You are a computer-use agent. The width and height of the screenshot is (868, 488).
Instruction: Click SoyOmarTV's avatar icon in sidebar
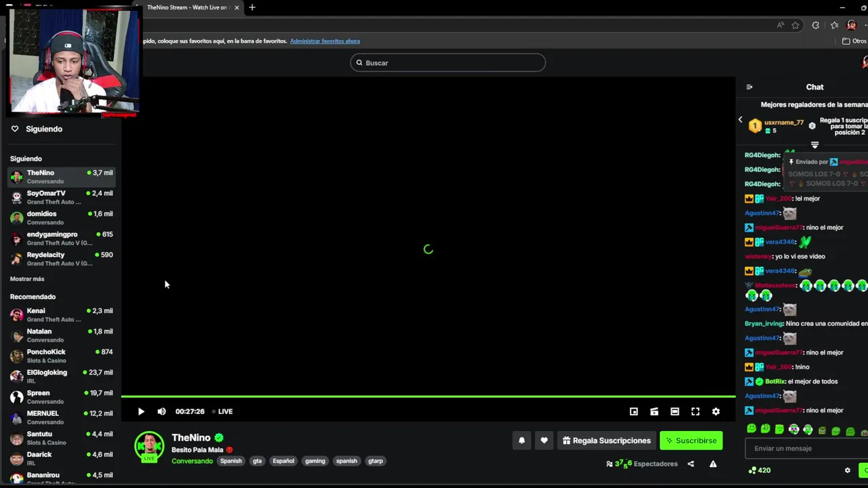16,198
